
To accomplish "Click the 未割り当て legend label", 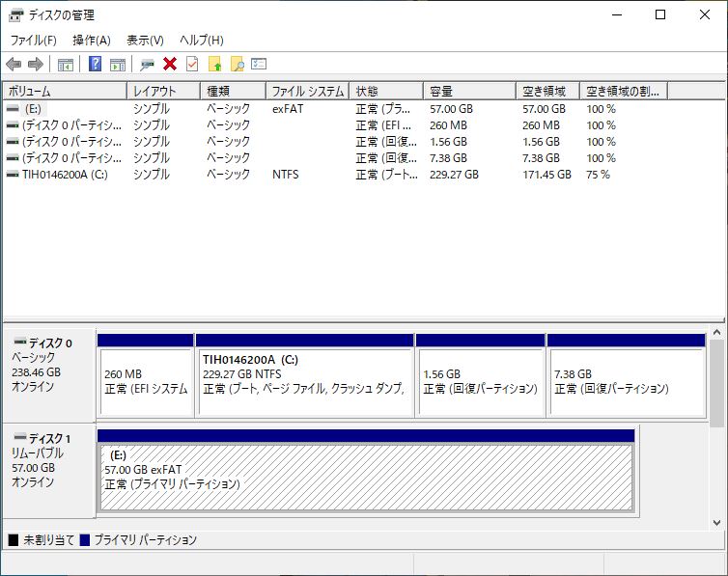I will pos(48,540).
